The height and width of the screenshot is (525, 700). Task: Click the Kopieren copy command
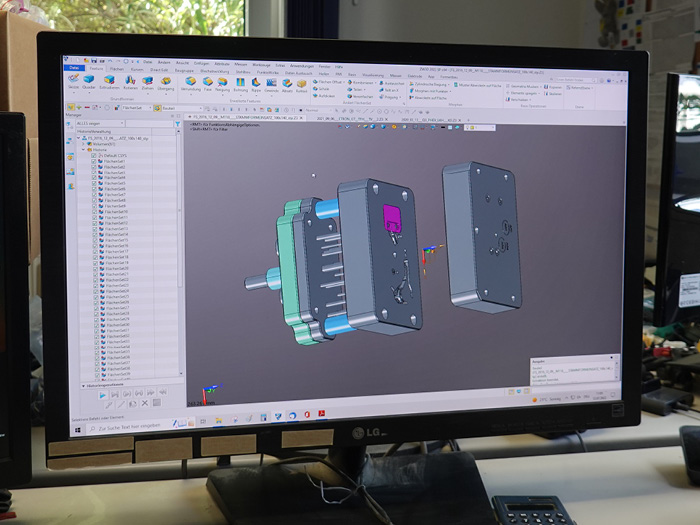(x=553, y=87)
